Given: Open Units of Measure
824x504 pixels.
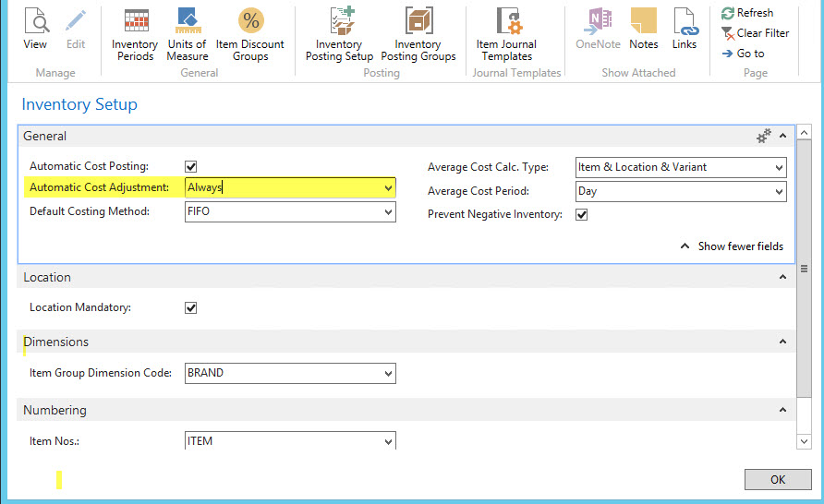Looking at the screenshot, I should 188,33.
